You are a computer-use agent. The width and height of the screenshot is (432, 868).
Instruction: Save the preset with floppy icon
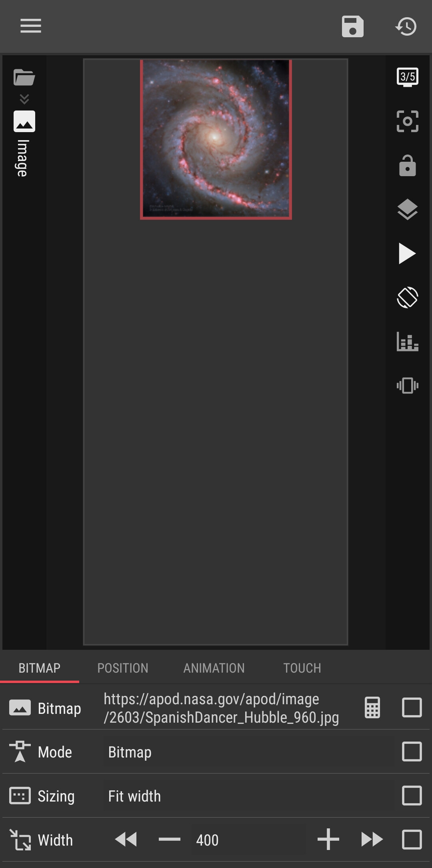(352, 26)
